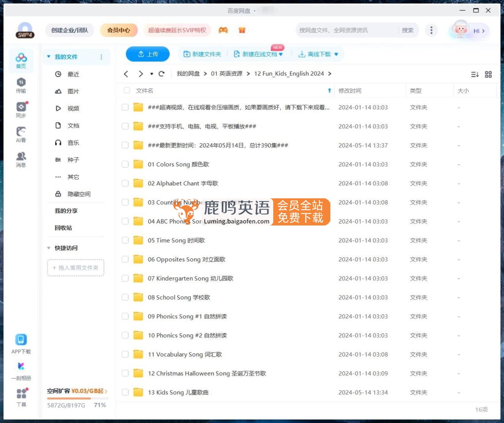This screenshot has height=423, width=504.
Task: Click the 会员中心 button
Action: pos(119,30)
